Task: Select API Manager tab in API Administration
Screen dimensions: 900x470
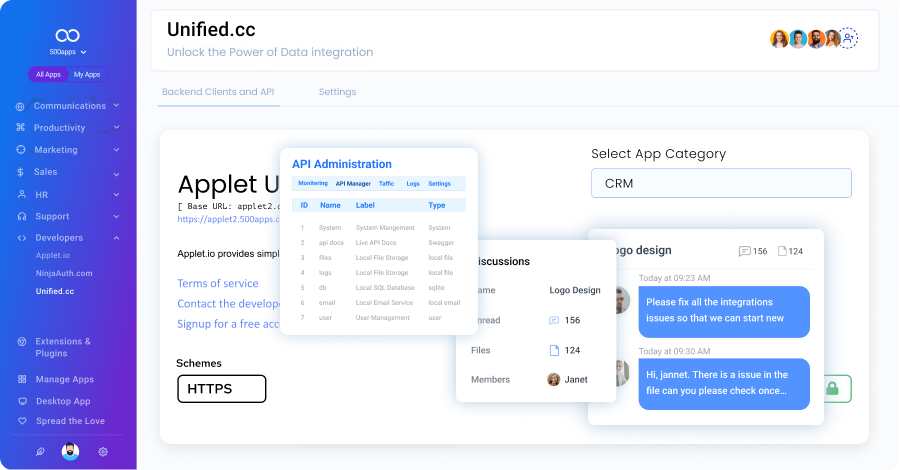Action: [x=353, y=184]
